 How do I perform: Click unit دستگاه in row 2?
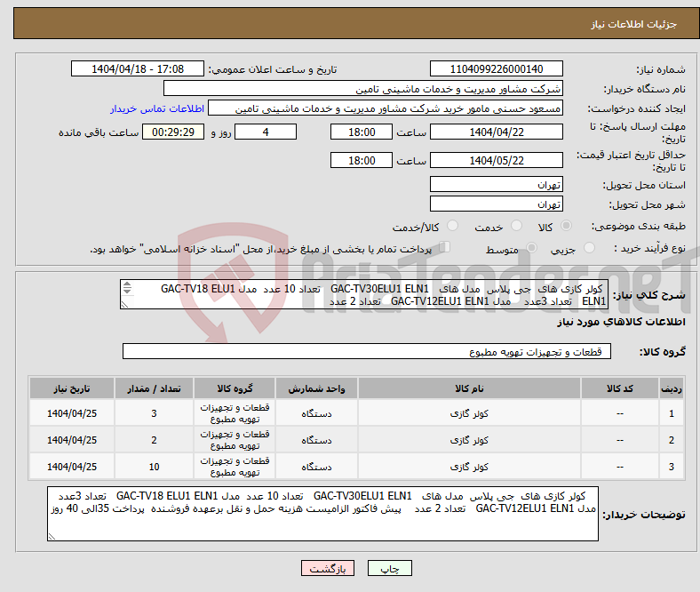(x=316, y=440)
